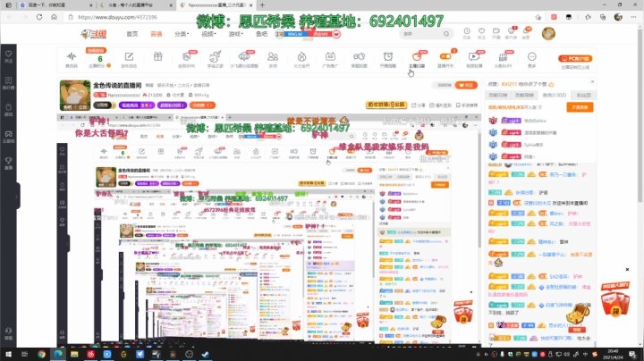Click the browser address bar URL
Viewport: 644px width, 361px height.
coord(117,17)
